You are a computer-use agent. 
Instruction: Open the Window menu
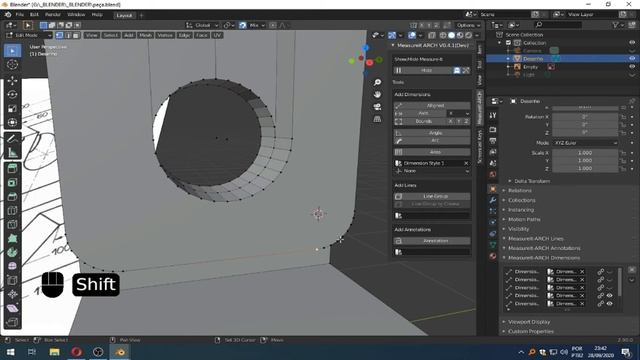(76, 15)
